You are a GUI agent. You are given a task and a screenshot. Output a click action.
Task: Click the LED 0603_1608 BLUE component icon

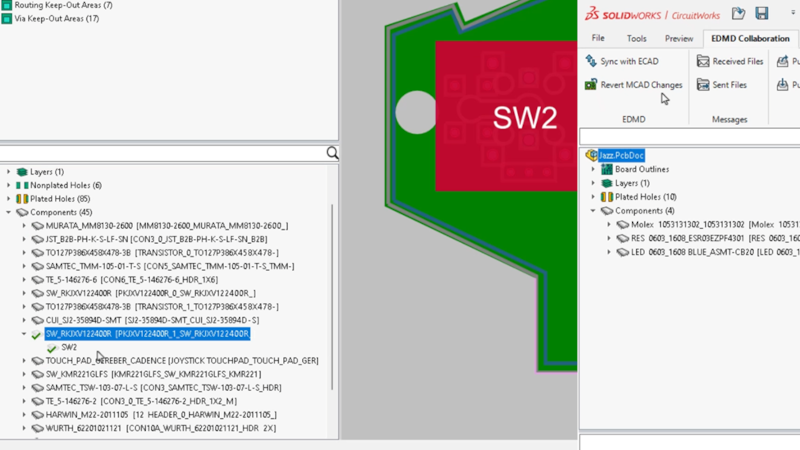(x=622, y=252)
